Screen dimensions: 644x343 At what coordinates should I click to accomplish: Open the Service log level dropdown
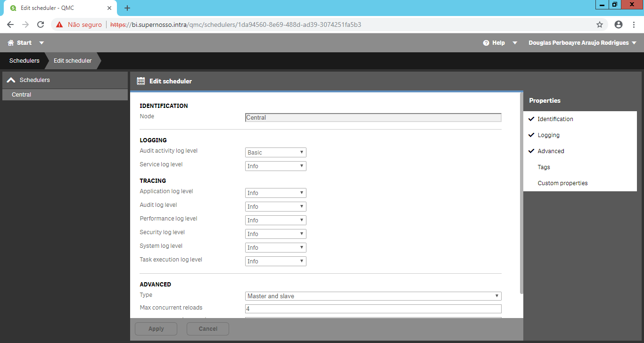click(276, 166)
